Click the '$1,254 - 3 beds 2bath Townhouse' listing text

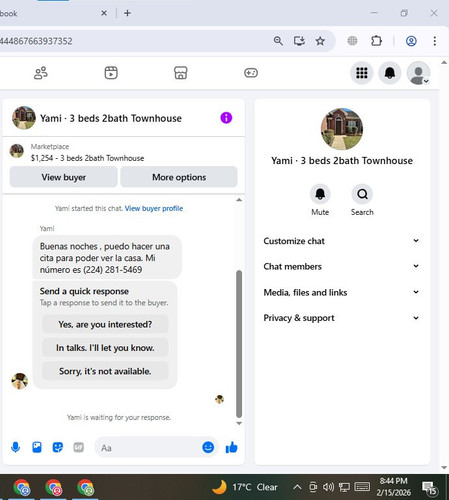coord(87,158)
